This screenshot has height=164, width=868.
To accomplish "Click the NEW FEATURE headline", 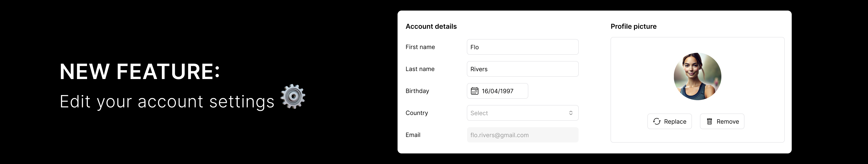I will pyautogui.click(x=139, y=71).
